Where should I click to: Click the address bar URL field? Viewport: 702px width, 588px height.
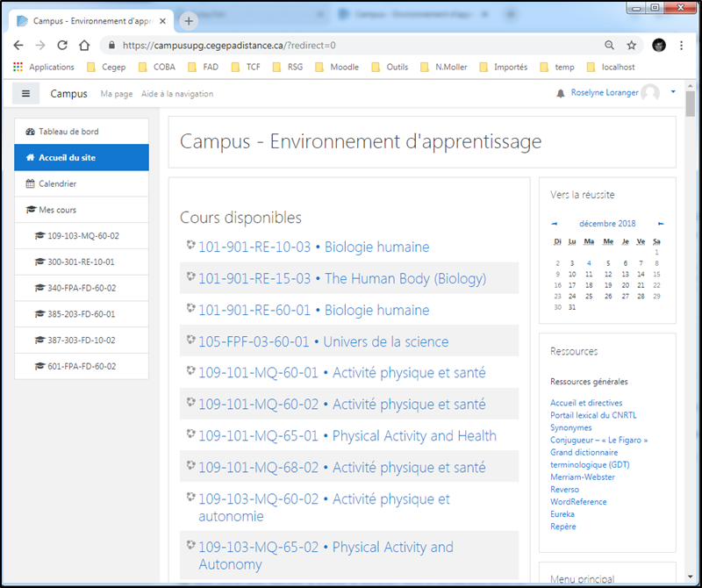pyautogui.click(x=351, y=45)
